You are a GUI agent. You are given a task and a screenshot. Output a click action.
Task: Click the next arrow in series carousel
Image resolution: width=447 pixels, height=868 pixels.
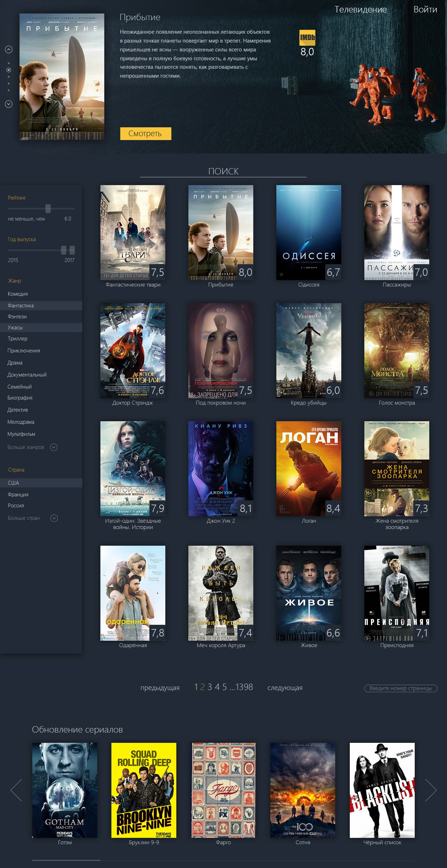(431, 790)
